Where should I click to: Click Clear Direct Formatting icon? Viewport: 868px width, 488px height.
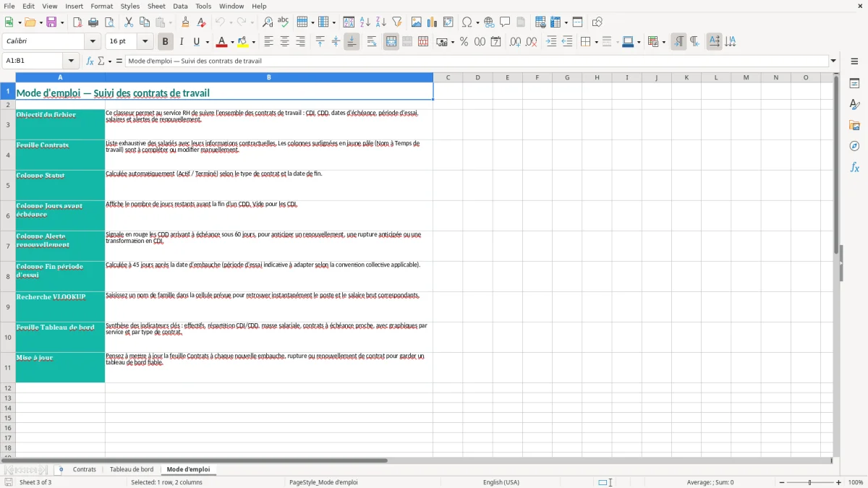pyautogui.click(x=201, y=22)
